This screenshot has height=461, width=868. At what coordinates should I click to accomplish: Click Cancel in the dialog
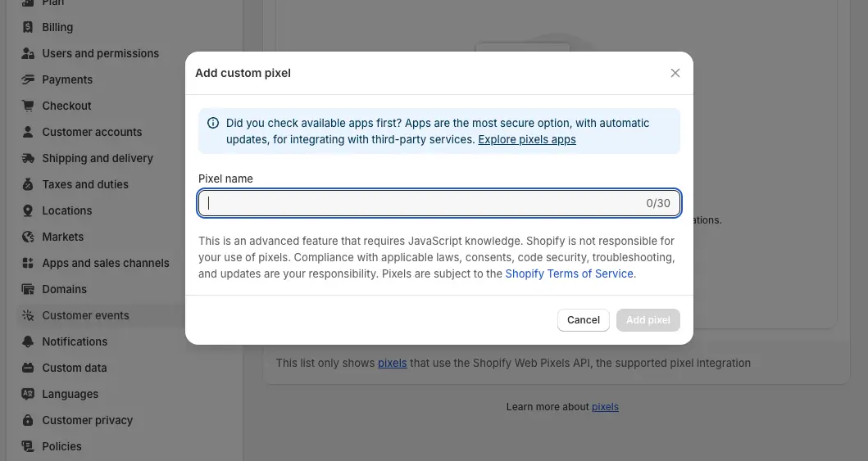583,320
